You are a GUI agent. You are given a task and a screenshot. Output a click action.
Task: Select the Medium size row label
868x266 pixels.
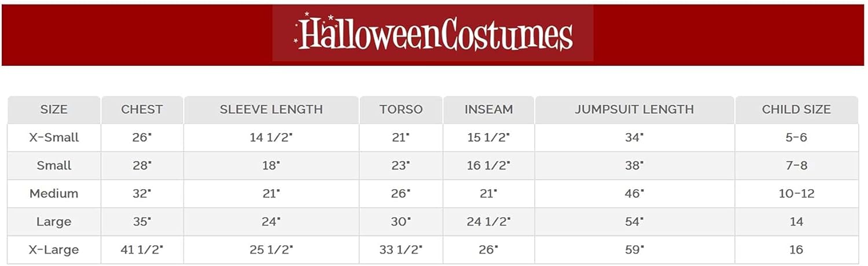point(54,194)
